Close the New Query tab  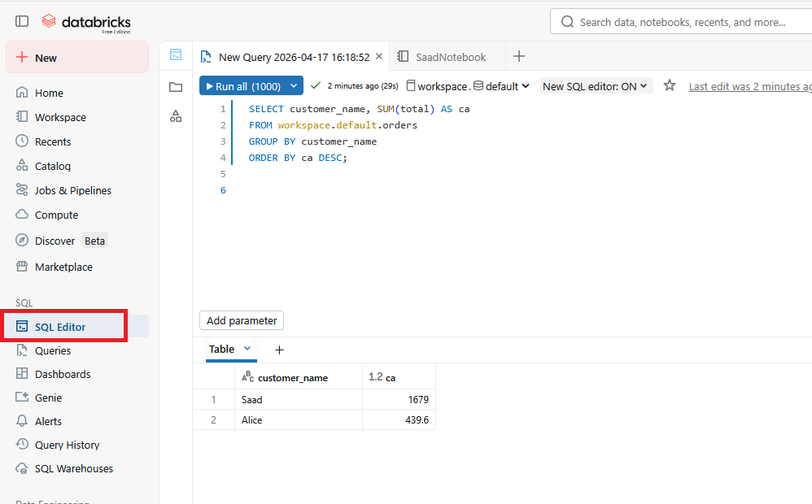[x=379, y=57]
